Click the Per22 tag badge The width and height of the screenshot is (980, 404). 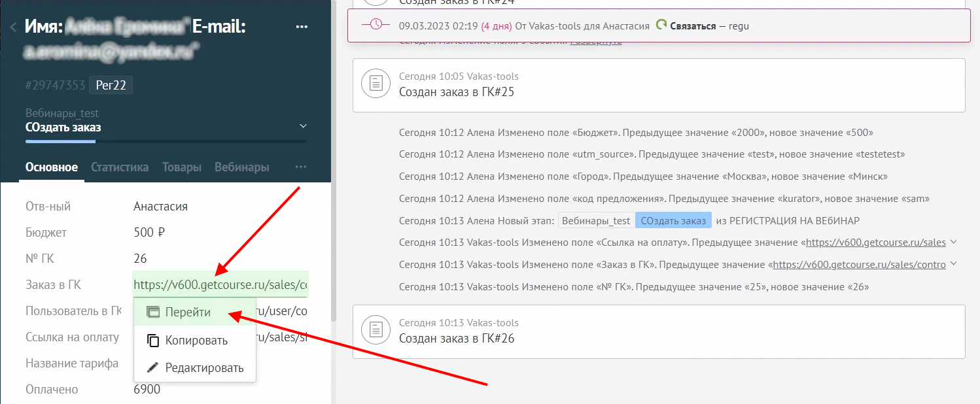(111, 86)
